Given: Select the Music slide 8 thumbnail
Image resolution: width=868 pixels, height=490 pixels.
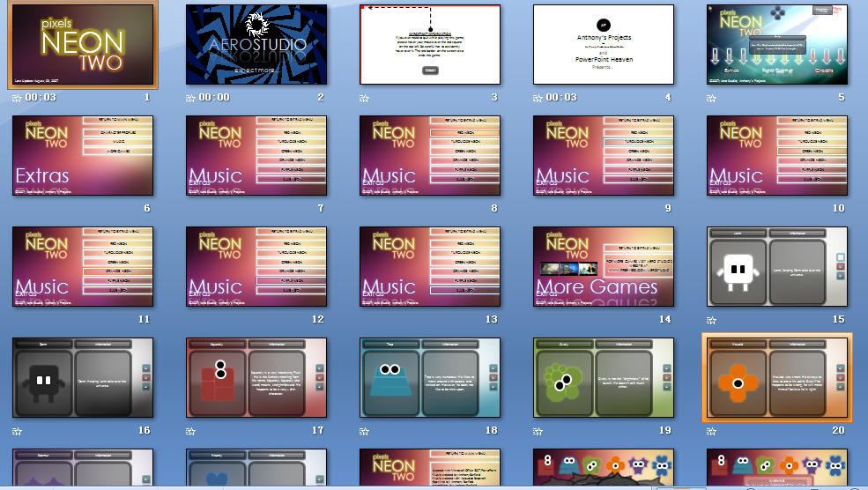Looking at the screenshot, I should tap(430, 156).
